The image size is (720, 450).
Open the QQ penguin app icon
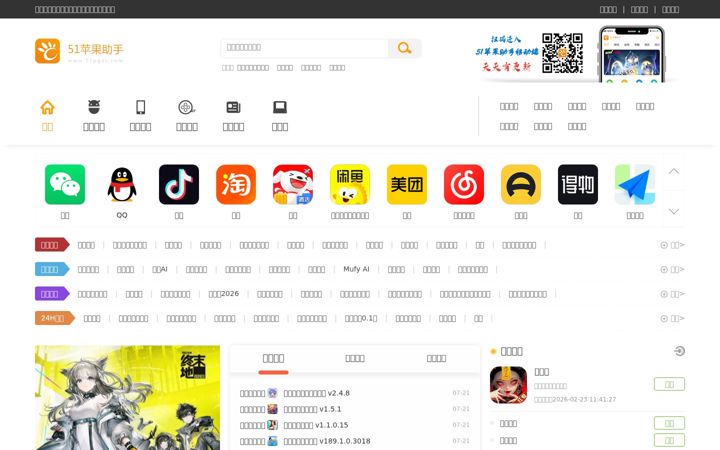(122, 185)
